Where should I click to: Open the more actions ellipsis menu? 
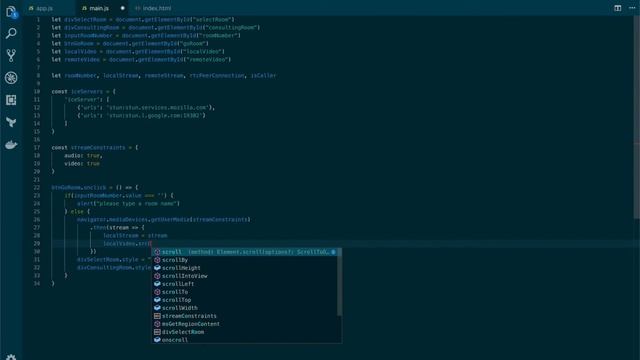632,8
